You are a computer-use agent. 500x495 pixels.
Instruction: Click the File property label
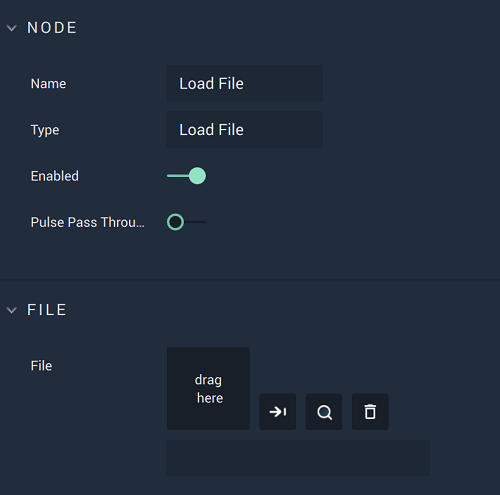[x=41, y=366]
